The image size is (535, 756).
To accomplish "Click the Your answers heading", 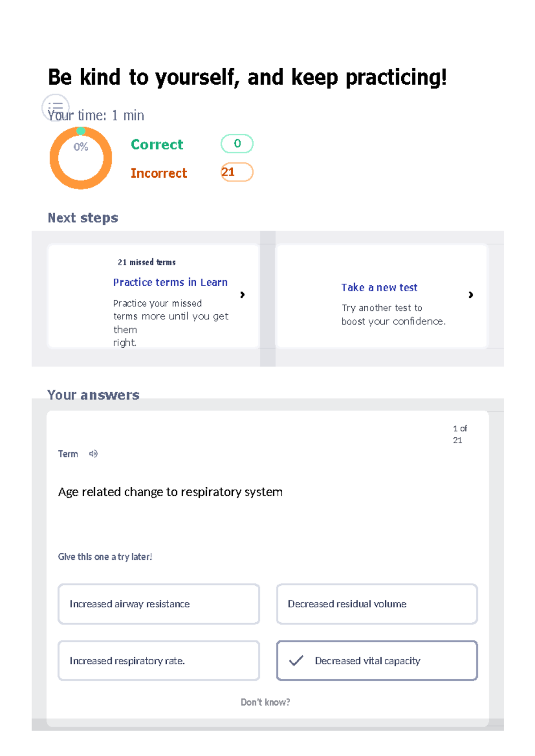I will tap(93, 394).
